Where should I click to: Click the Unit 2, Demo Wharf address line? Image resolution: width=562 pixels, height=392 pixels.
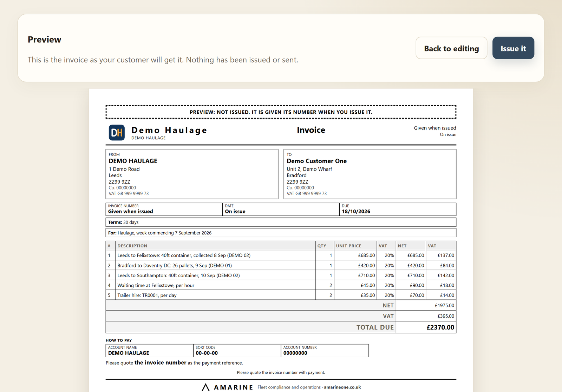coord(309,169)
